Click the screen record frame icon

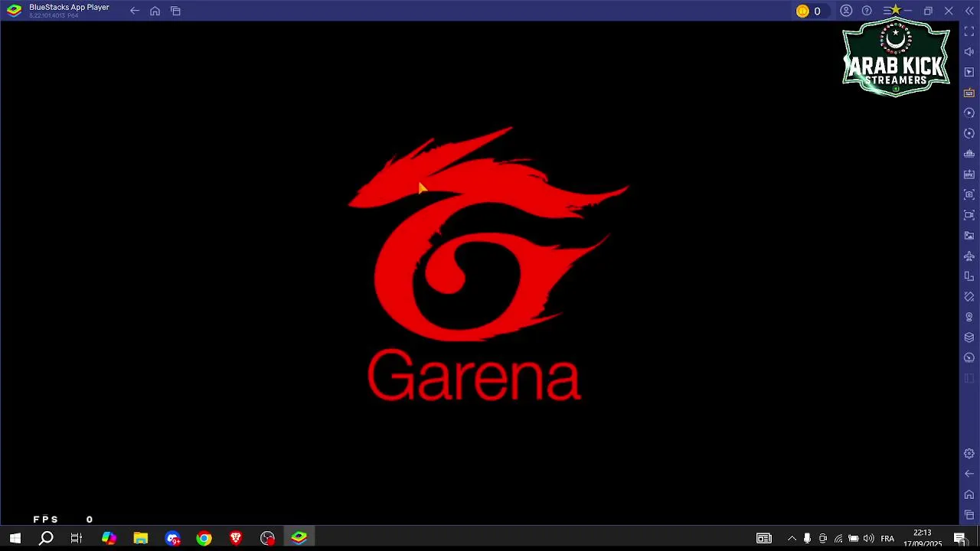(969, 215)
